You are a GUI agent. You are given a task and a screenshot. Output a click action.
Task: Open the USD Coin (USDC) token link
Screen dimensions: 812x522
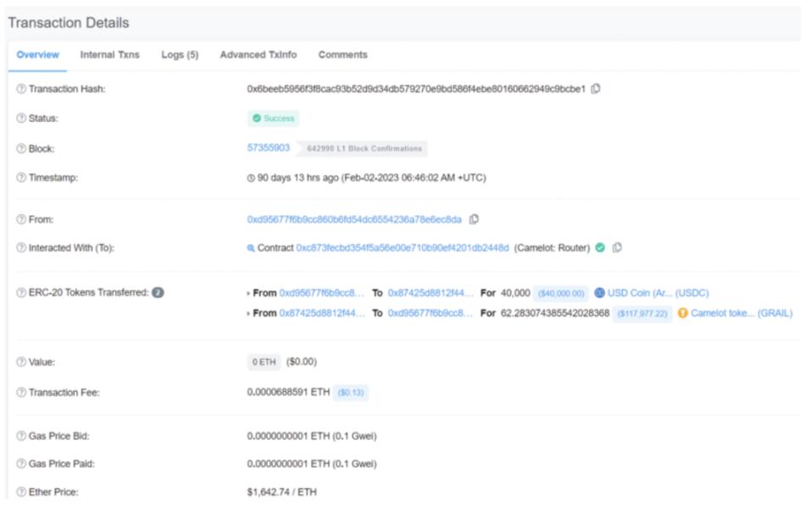(x=658, y=293)
